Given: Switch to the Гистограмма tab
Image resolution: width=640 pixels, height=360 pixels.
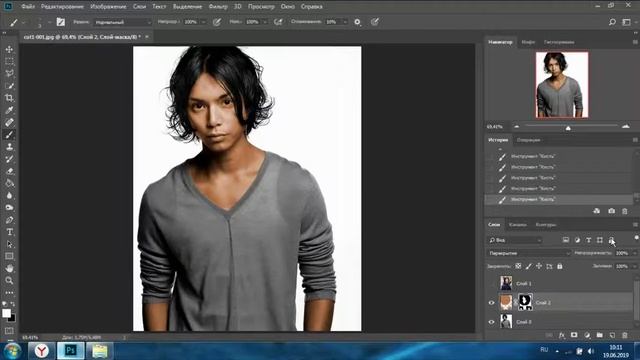Looking at the screenshot, I should coord(559,42).
